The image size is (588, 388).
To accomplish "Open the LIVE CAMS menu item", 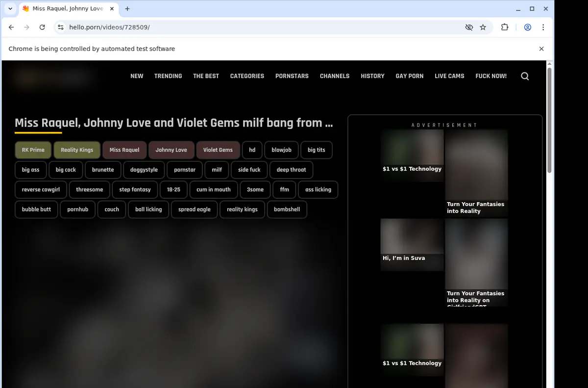I will pos(449,76).
